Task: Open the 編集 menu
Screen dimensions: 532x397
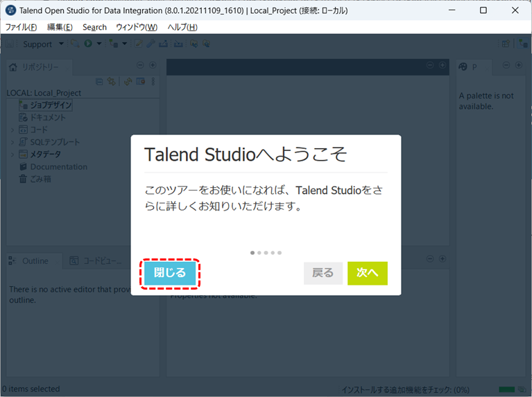Action: pos(60,27)
